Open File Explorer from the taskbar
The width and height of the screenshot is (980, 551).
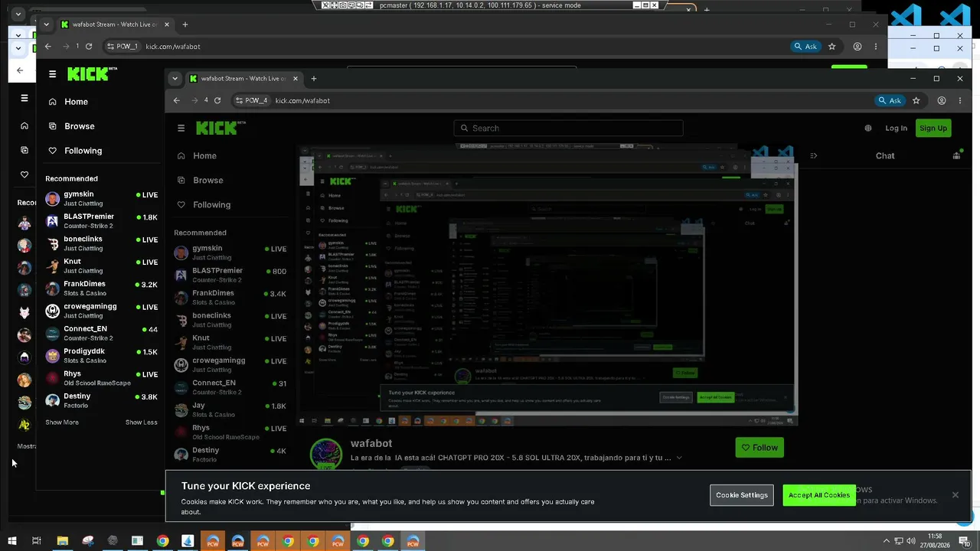[x=63, y=541]
